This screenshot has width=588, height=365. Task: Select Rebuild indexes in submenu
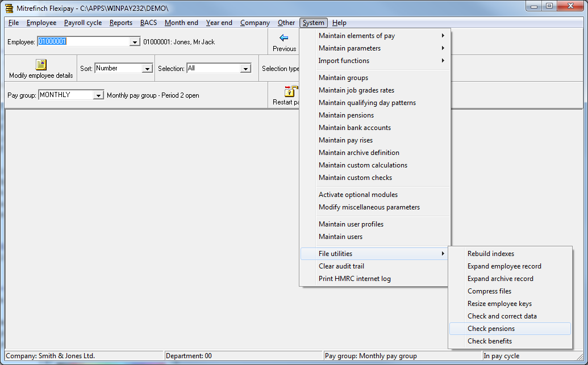pyautogui.click(x=510, y=254)
